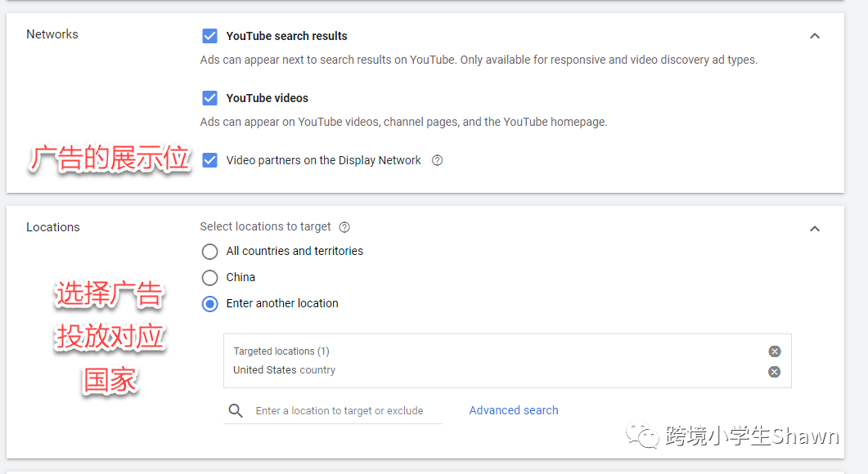868x474 pixels.
Task: Uncheck the YouTube videos checkbox
Action: (x=210, y=98)
